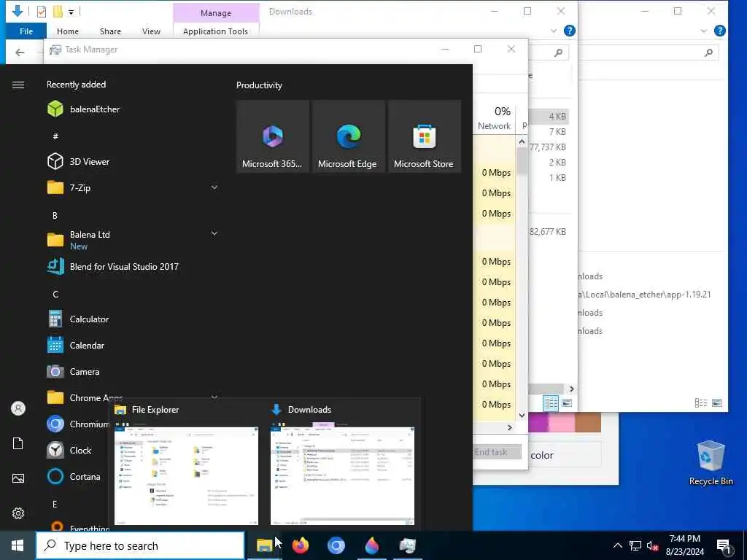Open Chromium from taskbar
Image resolution: width=747 pixels, height=560 pixels.
(336, 545)
